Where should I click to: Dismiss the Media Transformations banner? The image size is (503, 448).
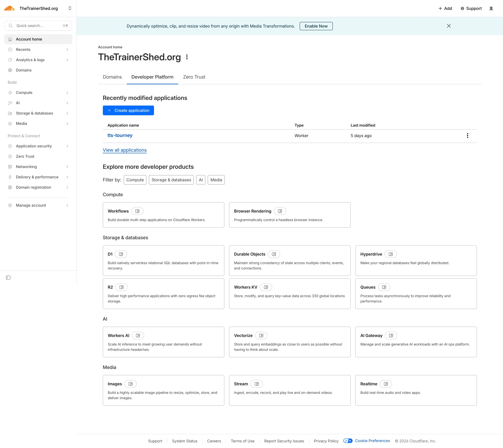pyautogui.click(x=449, y=26)
